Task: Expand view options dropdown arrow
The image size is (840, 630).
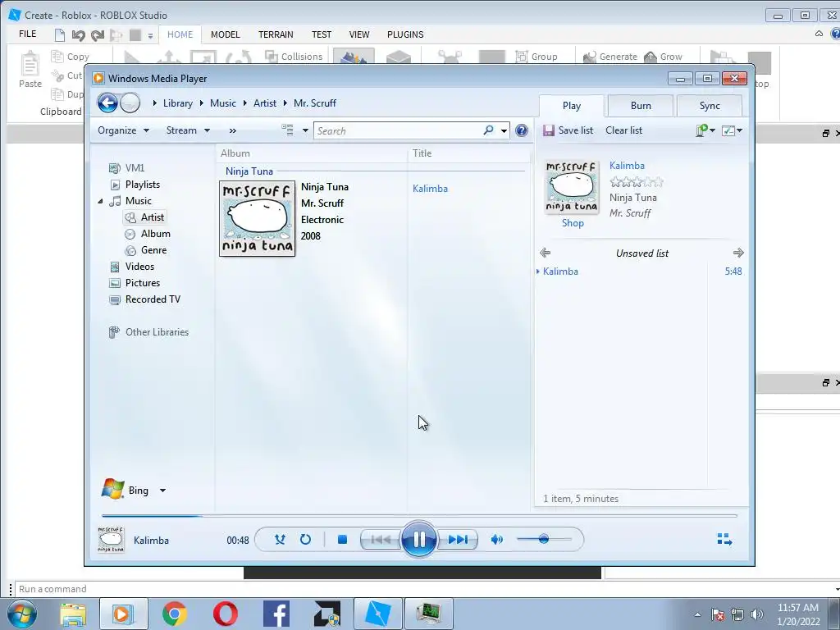Action: tap(305, 130)
